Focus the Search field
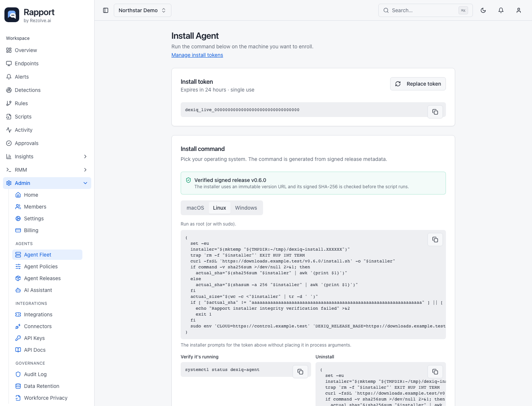Viewport: 532px width, 406px height. (x=426, y=10)
